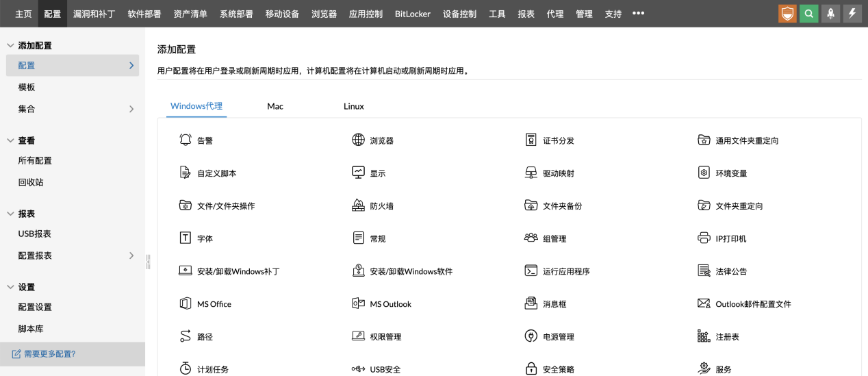Click the rocket icon in top bar
Screen dimensions: 868x376
pyautogui.click(x=830, y=14)
